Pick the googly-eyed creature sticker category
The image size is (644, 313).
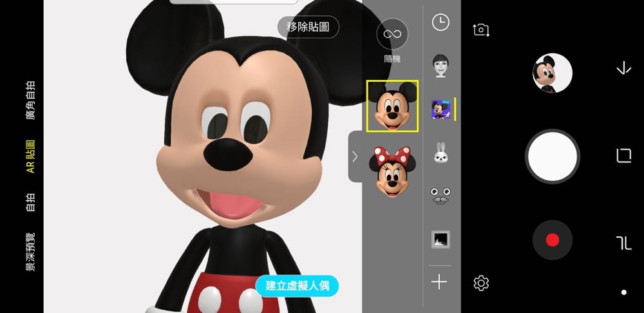(x=440, y=195)
